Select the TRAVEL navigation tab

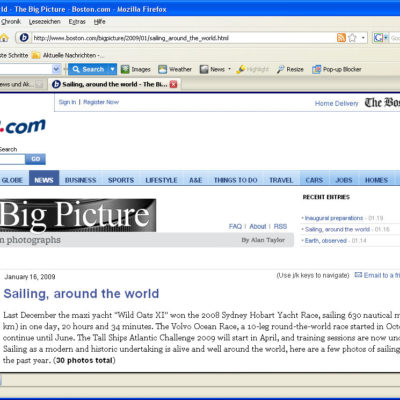point(281,180)
